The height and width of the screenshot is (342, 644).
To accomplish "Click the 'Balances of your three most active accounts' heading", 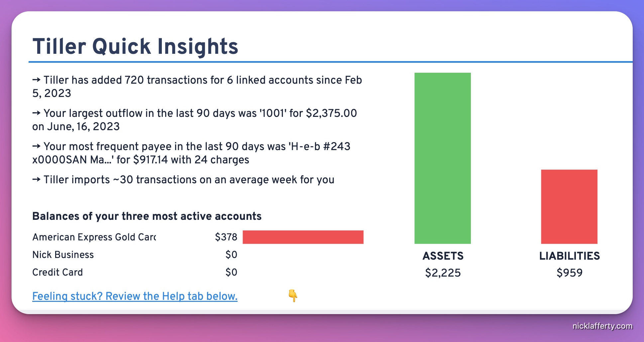I will coord(147,216).
